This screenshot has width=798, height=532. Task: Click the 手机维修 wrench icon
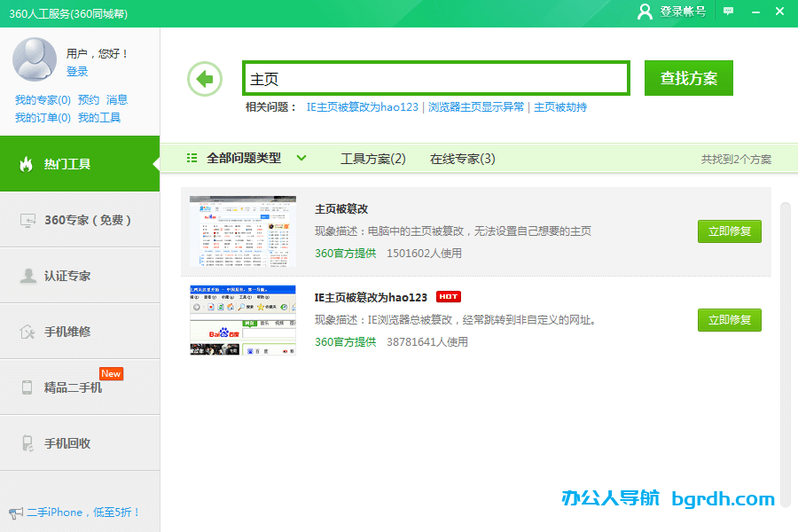pyautogui.click(x=27, y=331)
